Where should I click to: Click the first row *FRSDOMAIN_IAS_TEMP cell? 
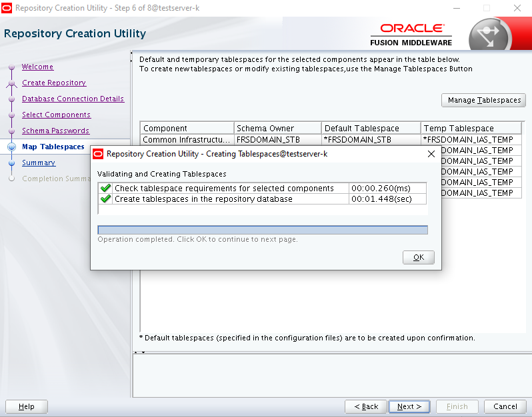(471, 139)
